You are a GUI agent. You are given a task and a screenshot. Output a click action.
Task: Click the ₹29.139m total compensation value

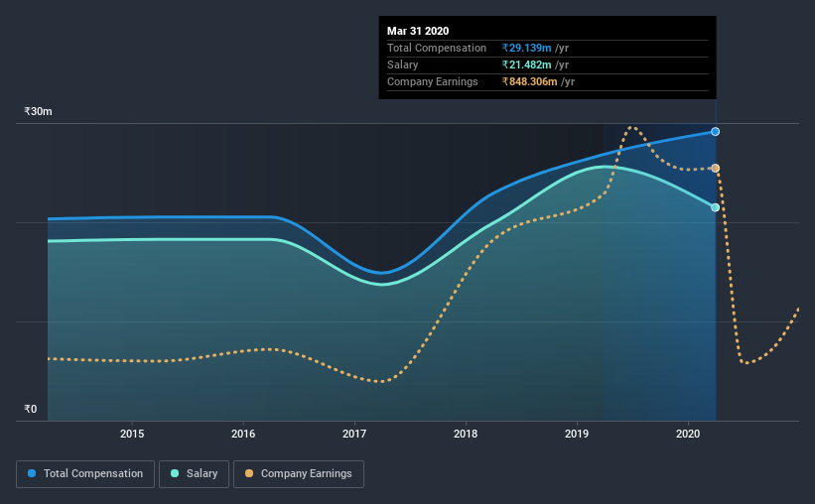[526, 48]
